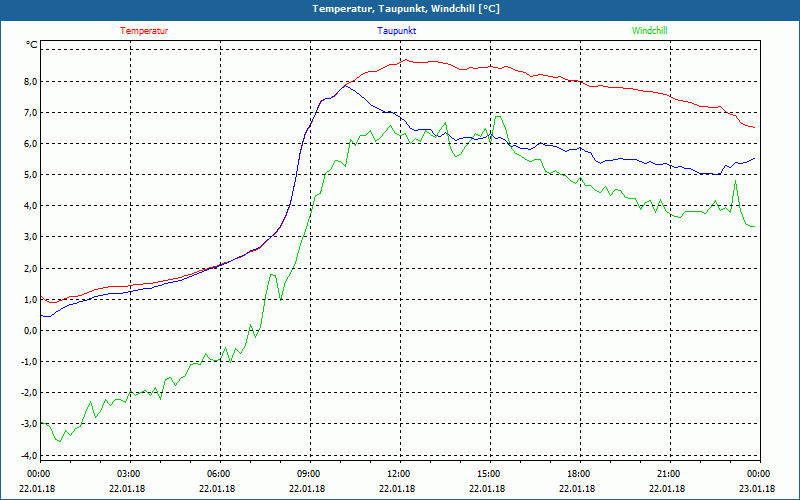Click the '0,0' y-axis value
Screen dimensions: 800x500
(x=31, y=331)
